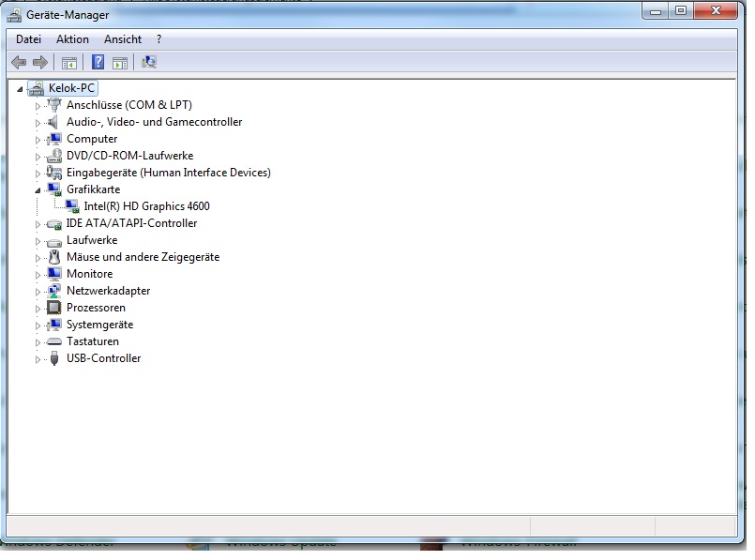Expand the Computer tree node
The width and height of the screenshot is (755, 560).
[38, 140]
